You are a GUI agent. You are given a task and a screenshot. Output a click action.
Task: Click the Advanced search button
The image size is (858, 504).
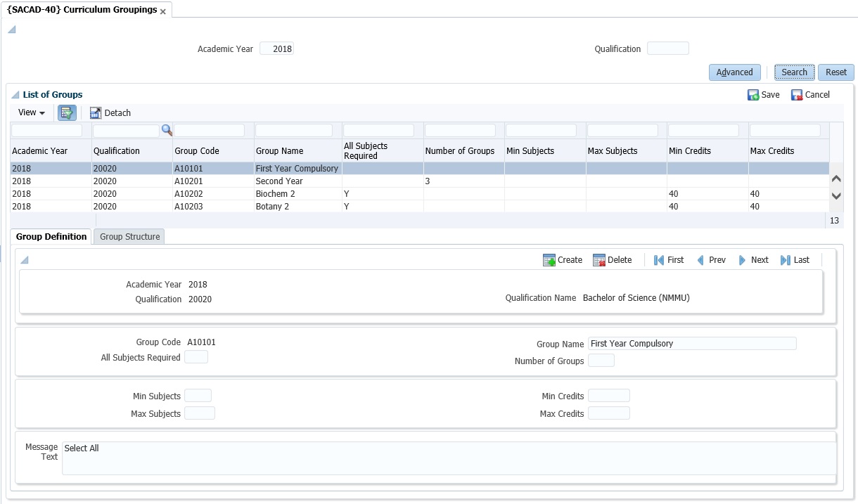(x=734, y=72)
